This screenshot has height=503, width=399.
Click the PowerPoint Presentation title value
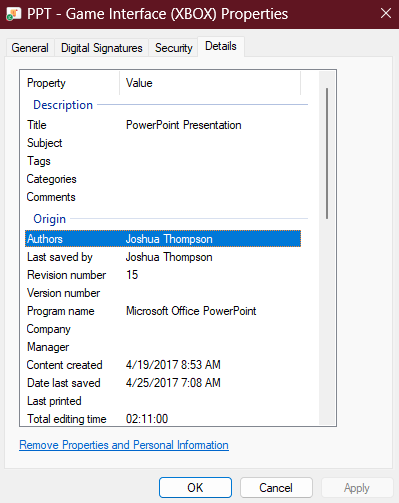(x=184, y=125)
